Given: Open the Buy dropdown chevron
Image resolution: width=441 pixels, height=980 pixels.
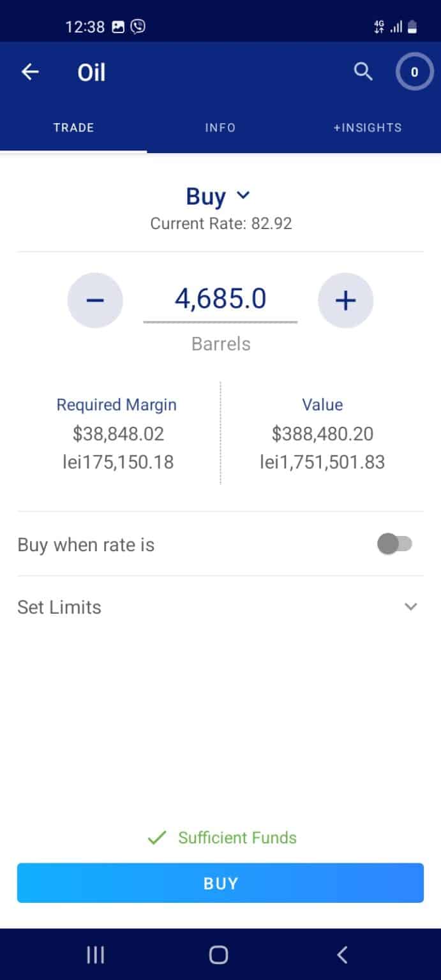Looking at the screenshot, I should coord(243,196).
